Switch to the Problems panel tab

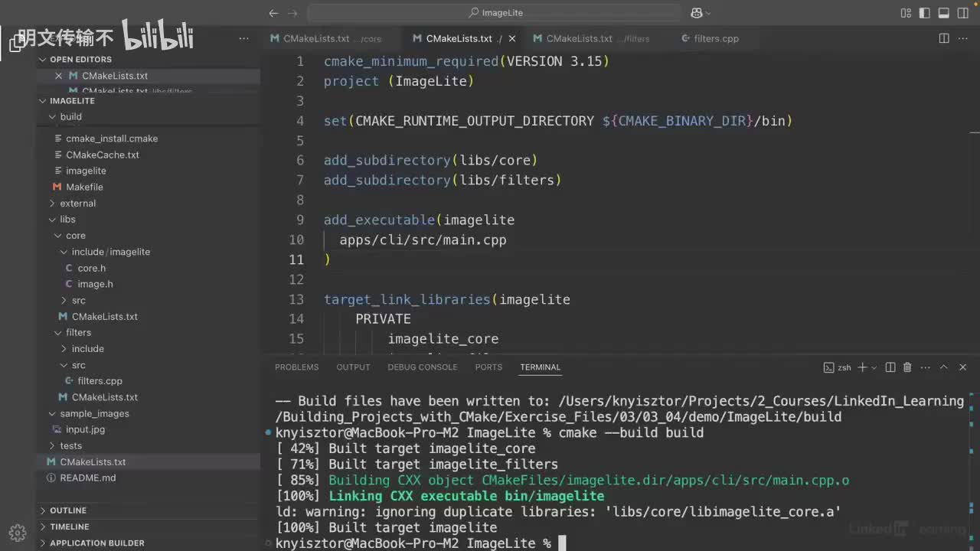296,367
